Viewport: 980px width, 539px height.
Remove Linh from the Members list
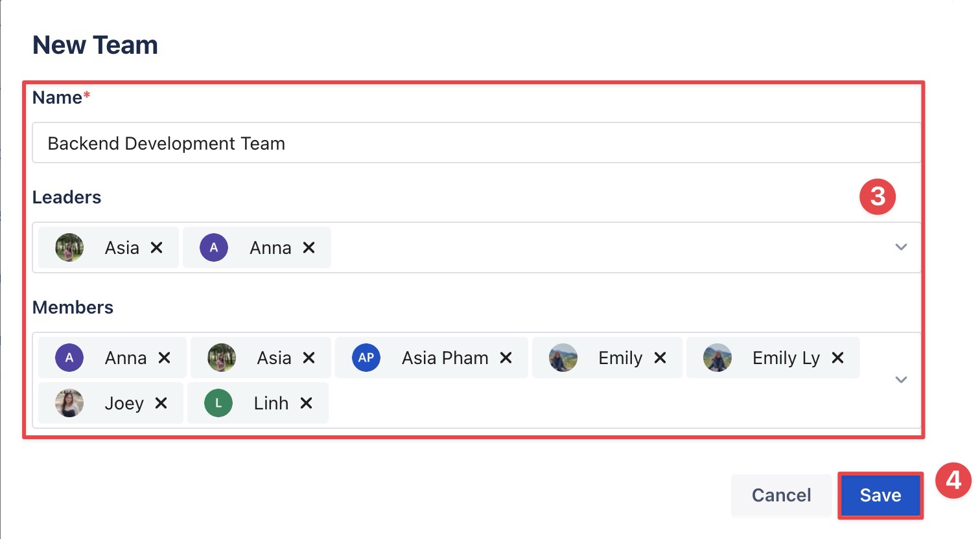click(x=307, y=403)
